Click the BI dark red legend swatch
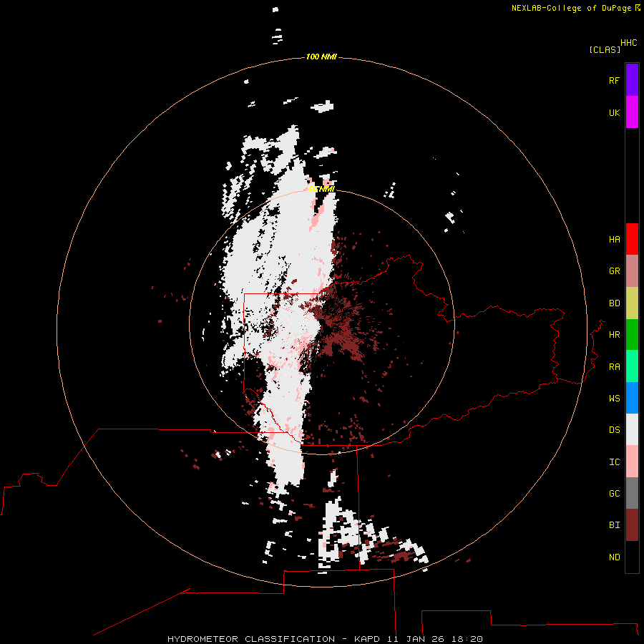The height and width of the screenshot is (644, 644). click(632, 525)
